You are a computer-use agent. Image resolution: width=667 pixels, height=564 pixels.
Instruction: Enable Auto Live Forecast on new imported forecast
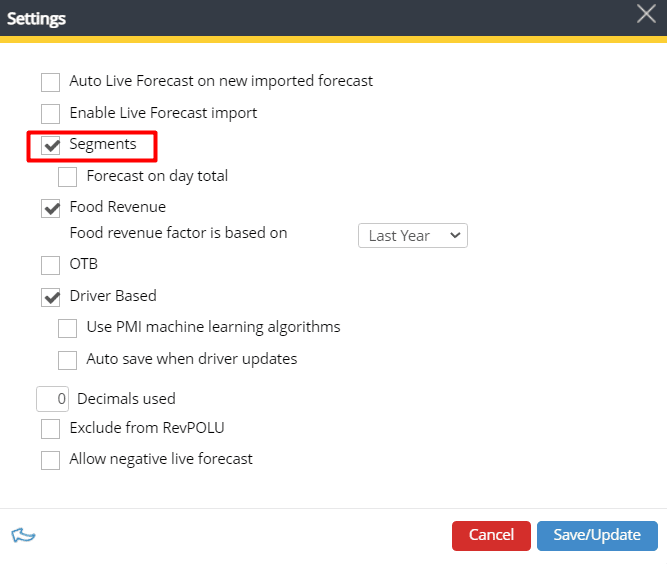tap(51, 82)
